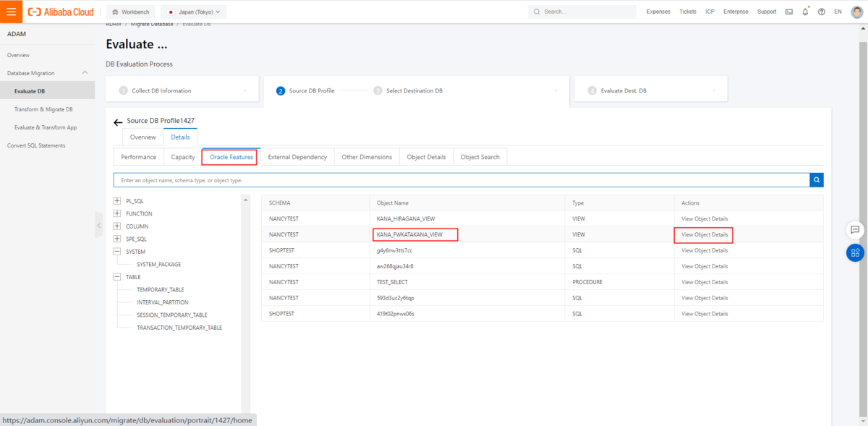Open Enterprise in the top bar
Screen dimensions: 868x426
(736, 12)
